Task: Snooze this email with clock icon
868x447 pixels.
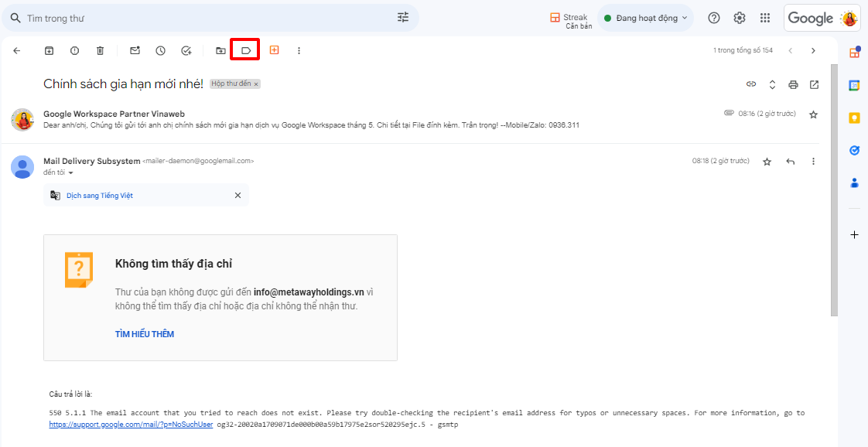Action: coord(160,50)
